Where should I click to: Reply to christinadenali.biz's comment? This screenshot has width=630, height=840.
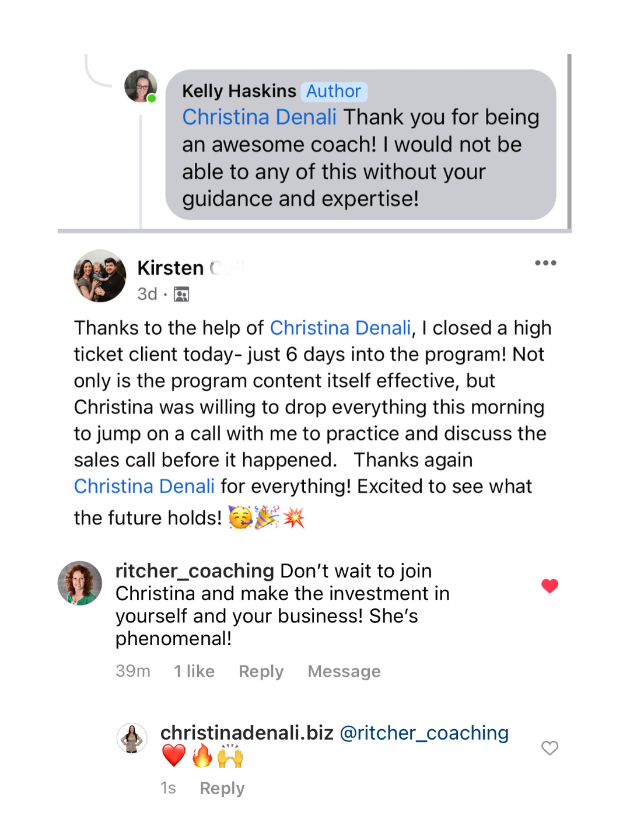click(x=222, y=788)
